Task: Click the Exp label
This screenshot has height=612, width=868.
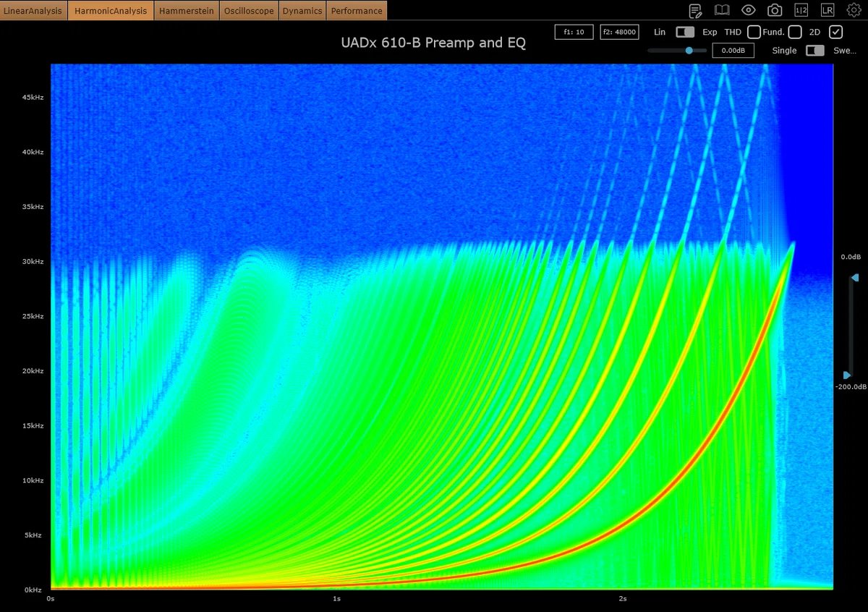Action: pyautogui.click(x=710, y=32)
